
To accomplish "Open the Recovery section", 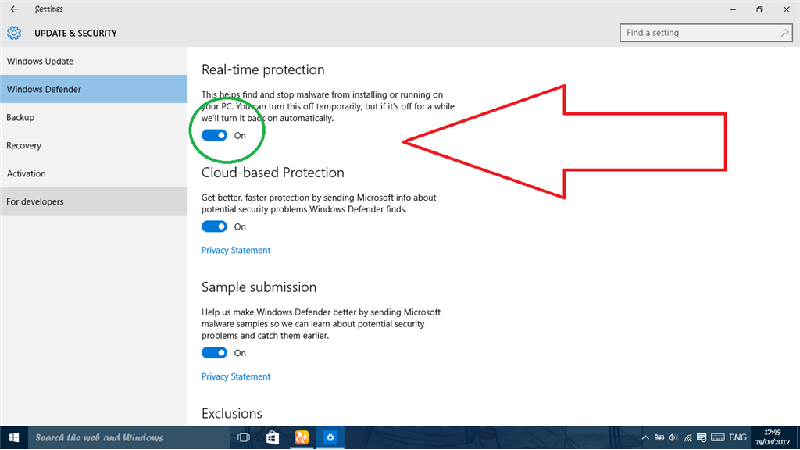I will click(93, 145).
